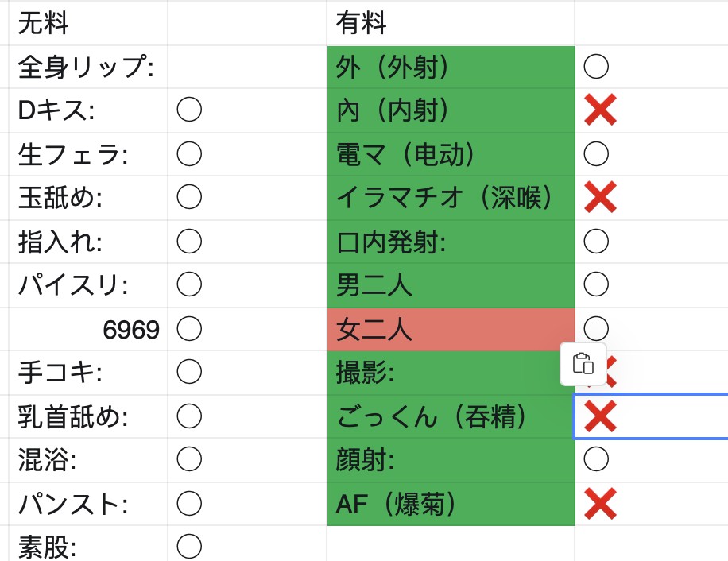Click the green 撮影 cell

click(451, 373)
